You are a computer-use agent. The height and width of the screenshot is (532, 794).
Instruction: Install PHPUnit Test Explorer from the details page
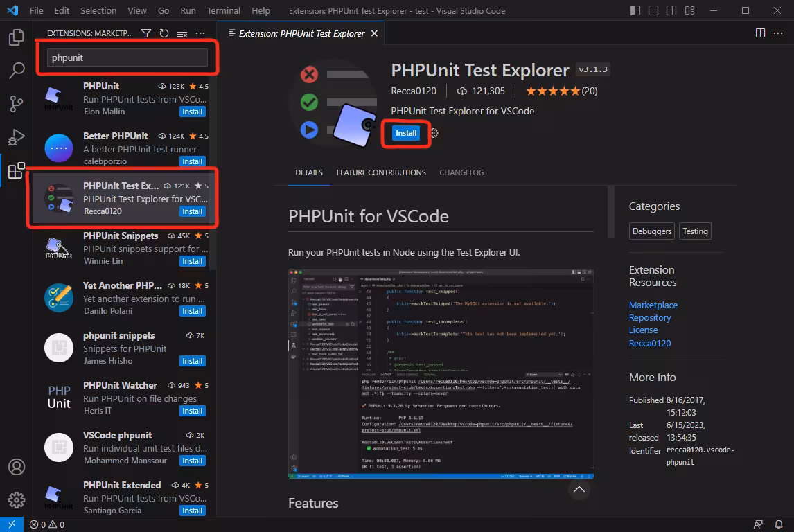(x=405, y=133)
